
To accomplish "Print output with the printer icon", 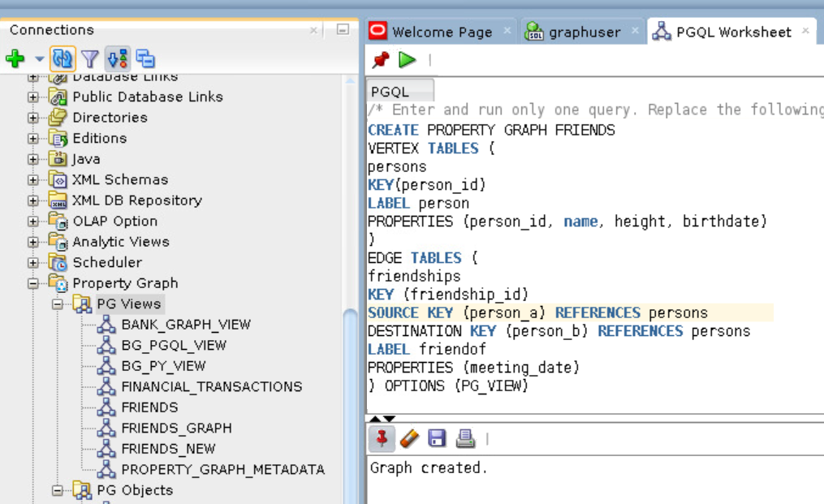I will pos(465,437).
